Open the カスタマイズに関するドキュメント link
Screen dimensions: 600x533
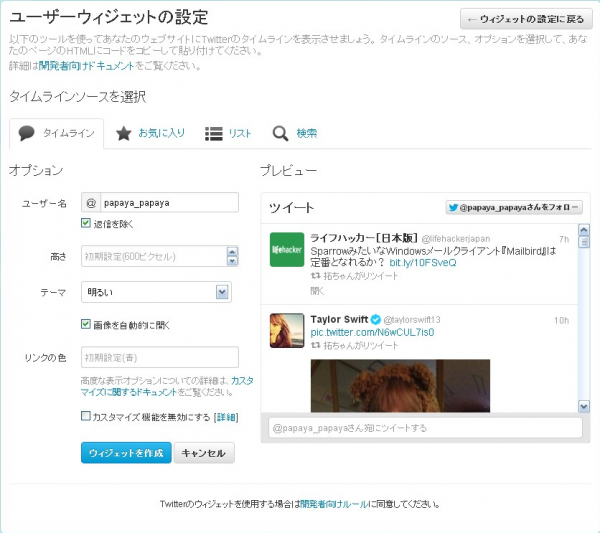pyautogui.click(x=167, y=386)
